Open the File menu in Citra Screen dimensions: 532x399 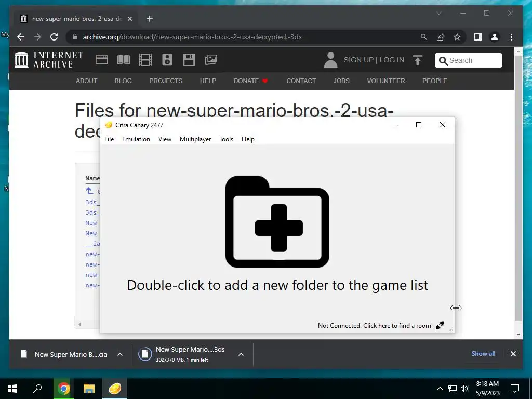[109, 139]
